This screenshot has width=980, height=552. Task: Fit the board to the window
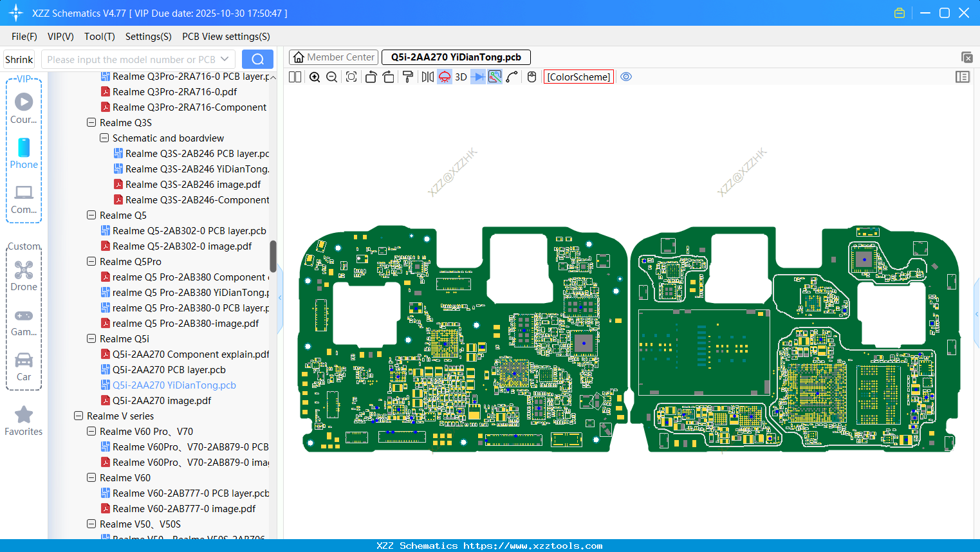[351, 77]
